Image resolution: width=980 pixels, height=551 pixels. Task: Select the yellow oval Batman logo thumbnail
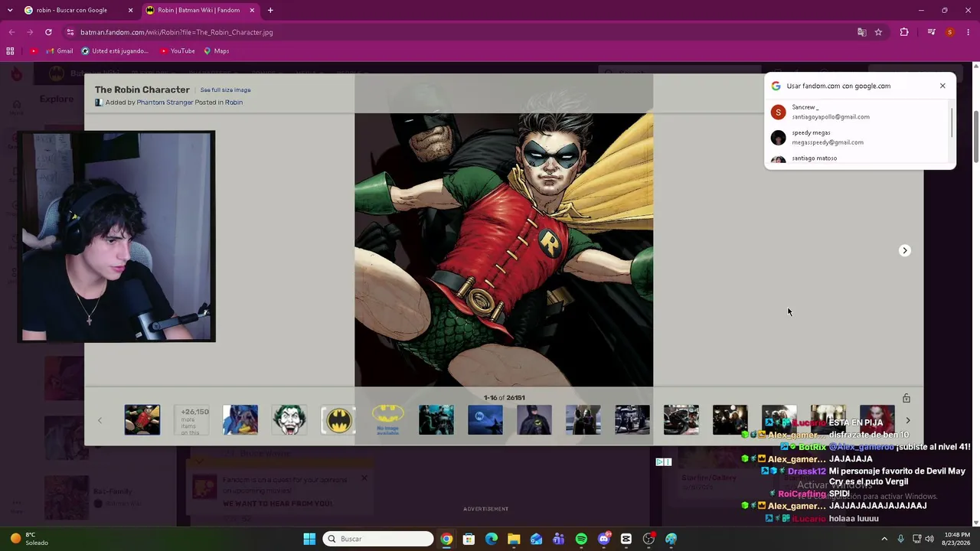[338, 420]
